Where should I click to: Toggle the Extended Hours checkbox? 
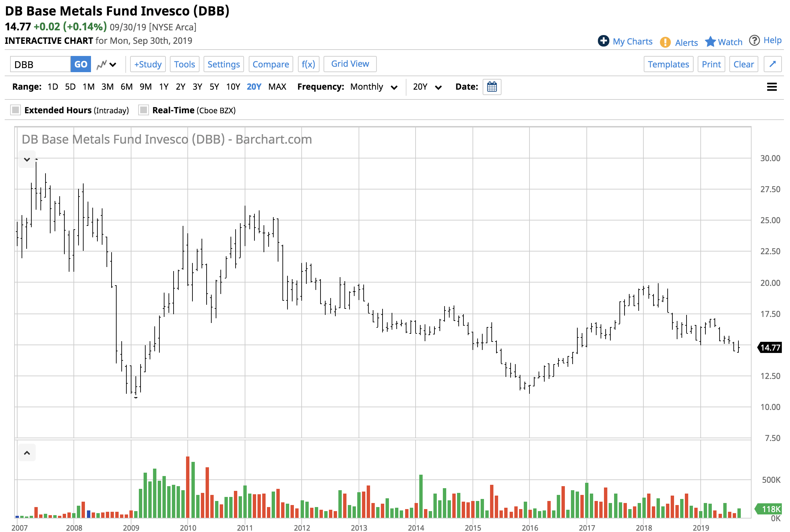pyautogui.click(x=15, y=110)
